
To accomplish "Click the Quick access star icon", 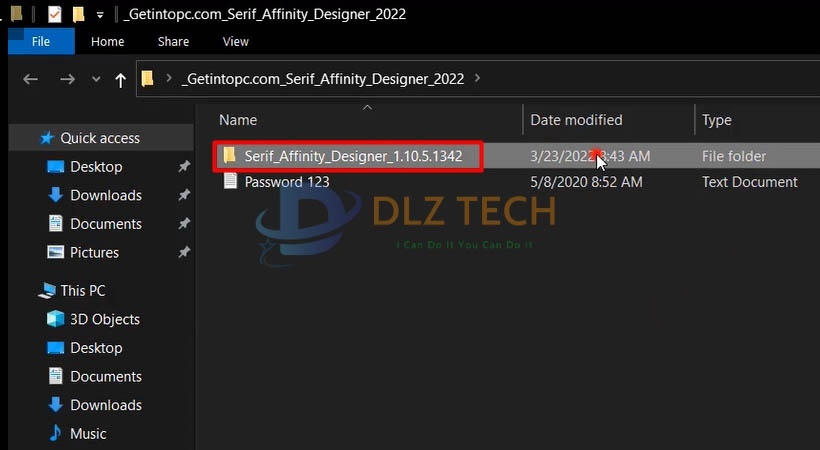I will [x=47, y=138].
